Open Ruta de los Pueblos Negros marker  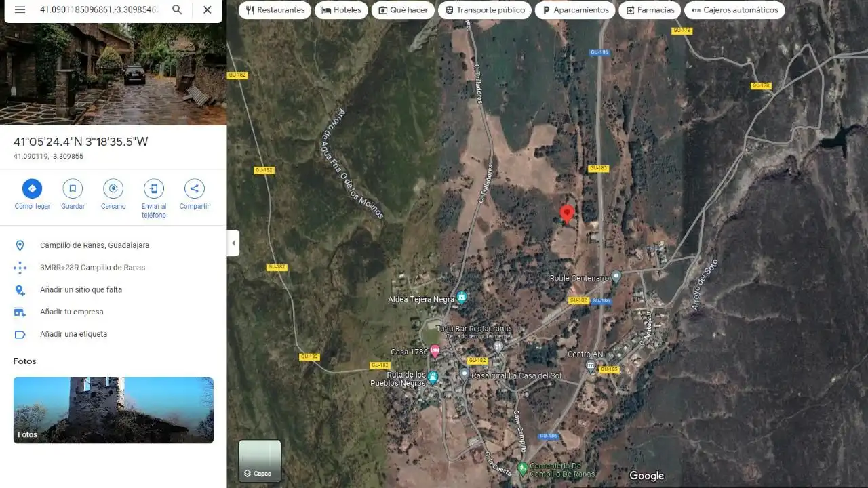[433, 378]
